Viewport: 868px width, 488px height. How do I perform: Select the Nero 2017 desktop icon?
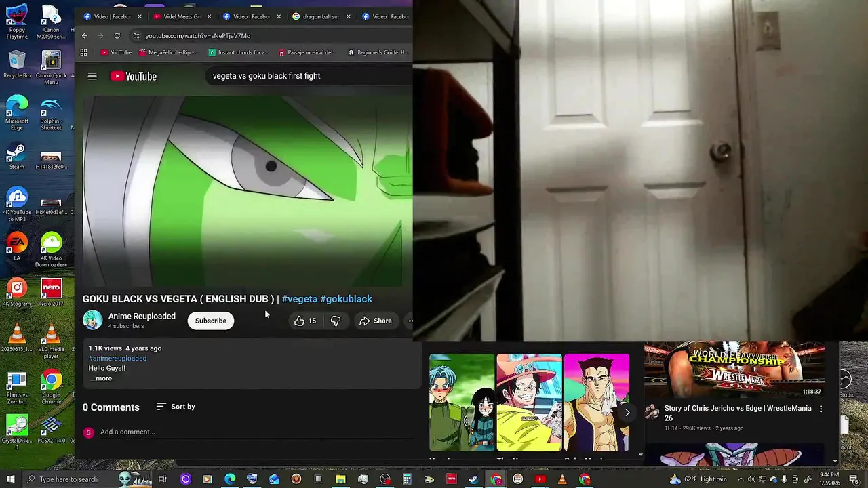51,293
